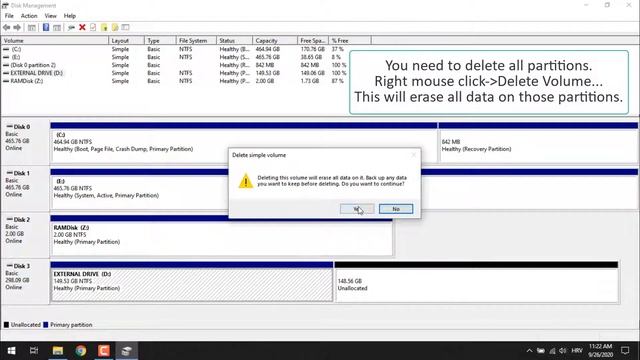Select the (E:) row in volume list
The height and width of the screenshot is (360, 640).
pyautogui.click(x=174, y=57)
